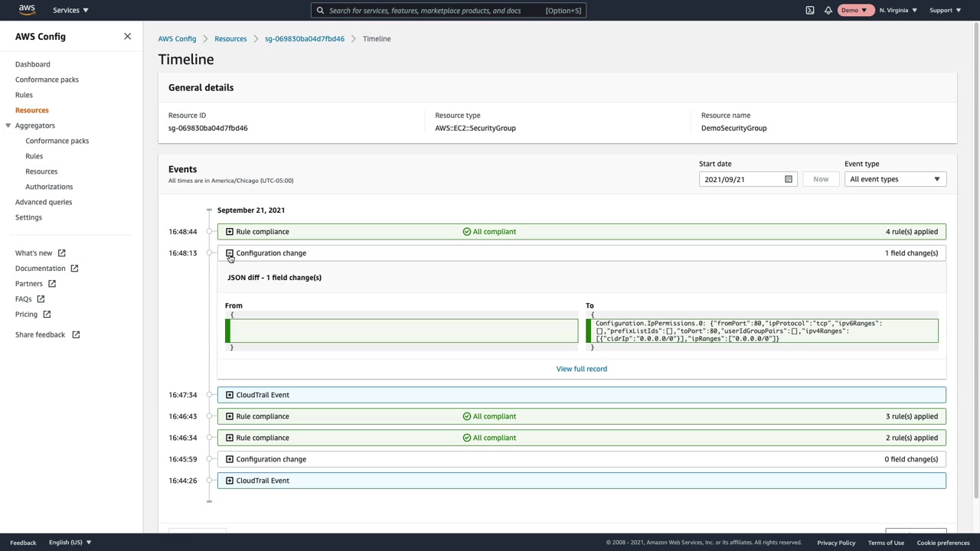Collapse the 16:48:13 Configuration change event
Screen dimensions: 980x551
click(x=230, y=253)
